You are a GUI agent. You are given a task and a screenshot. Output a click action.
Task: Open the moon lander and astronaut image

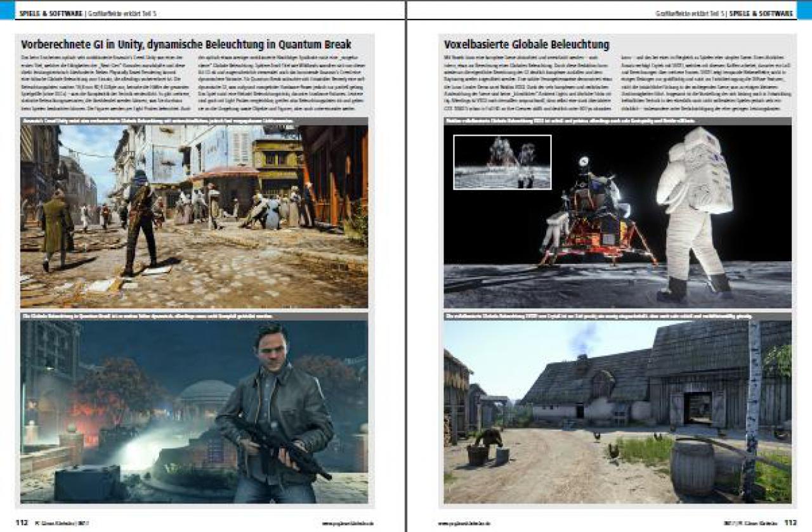(x=617, y=216)
